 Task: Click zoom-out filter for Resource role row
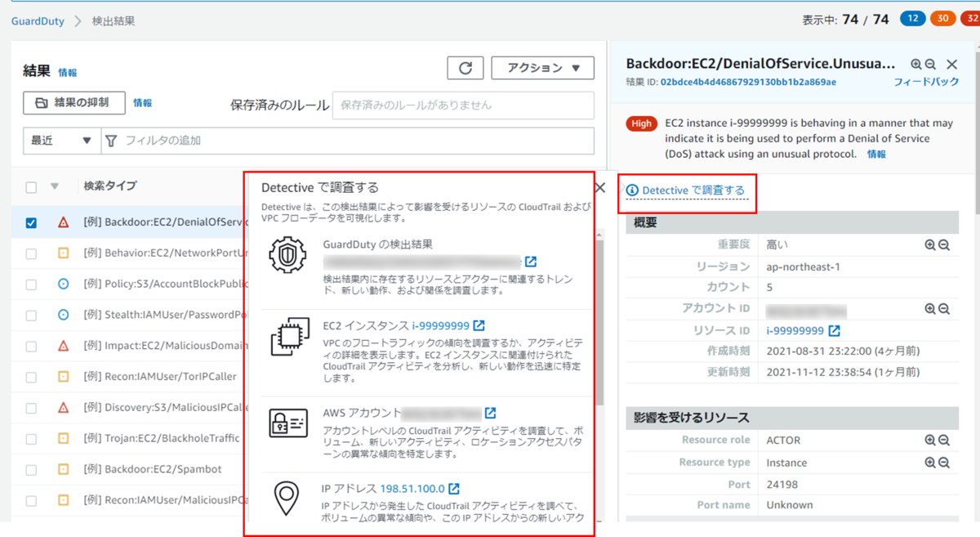[944, 440]
